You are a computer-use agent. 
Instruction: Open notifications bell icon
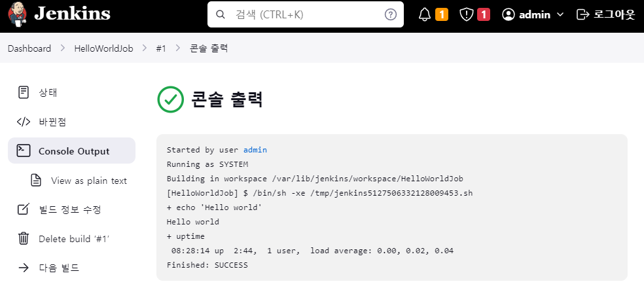tap(425, 15)
